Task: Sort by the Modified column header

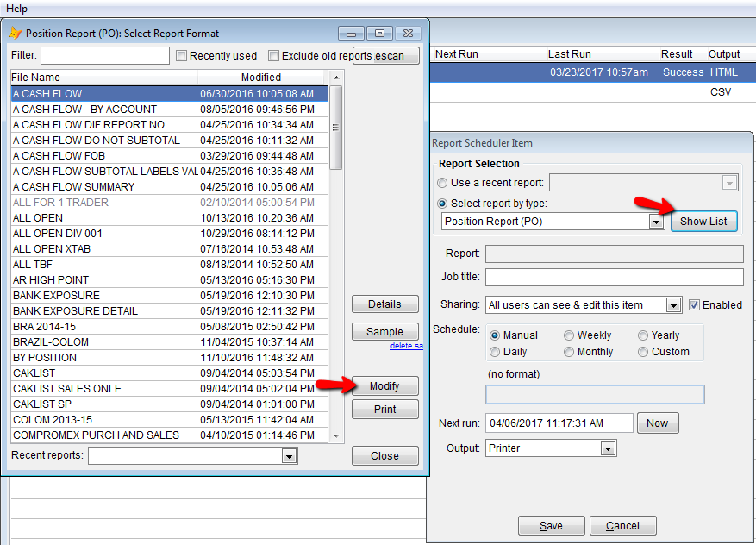Action: point(263,77)
